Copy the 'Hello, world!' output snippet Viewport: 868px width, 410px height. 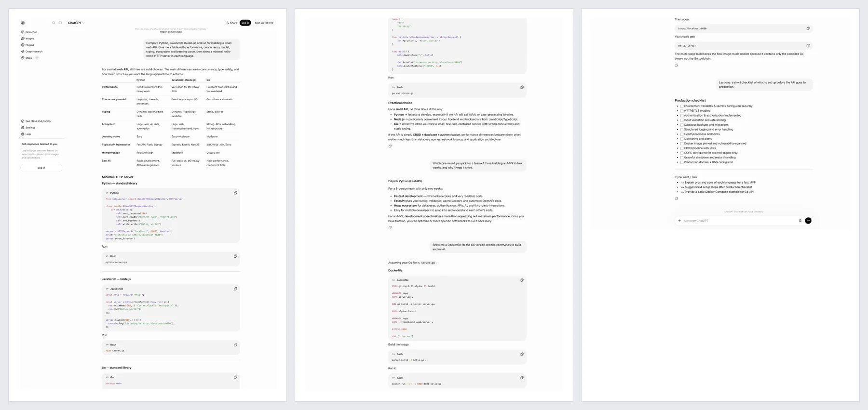tap(808, 46)
